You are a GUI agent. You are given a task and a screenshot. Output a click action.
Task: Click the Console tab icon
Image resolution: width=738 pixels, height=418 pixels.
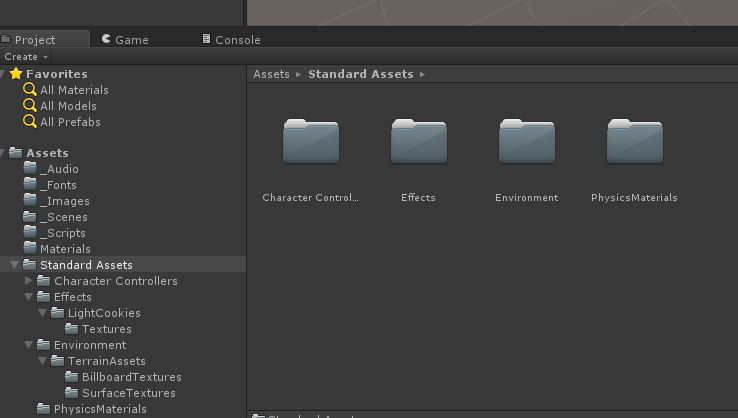click(206, 39)
